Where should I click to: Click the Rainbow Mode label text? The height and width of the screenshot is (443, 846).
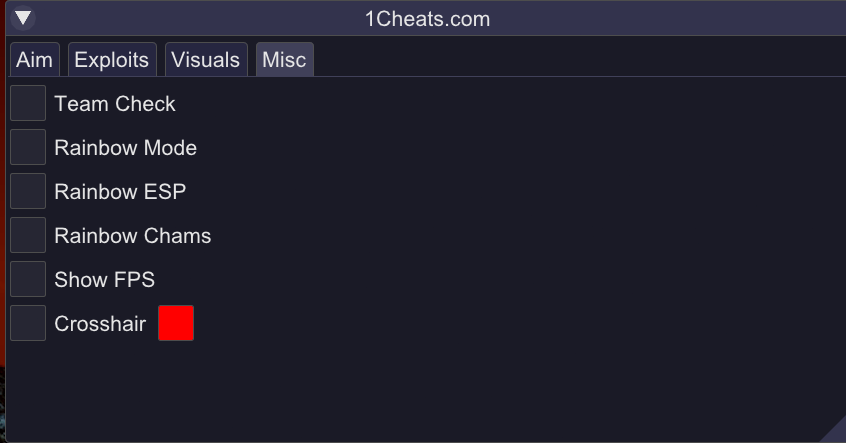(125, 148)
